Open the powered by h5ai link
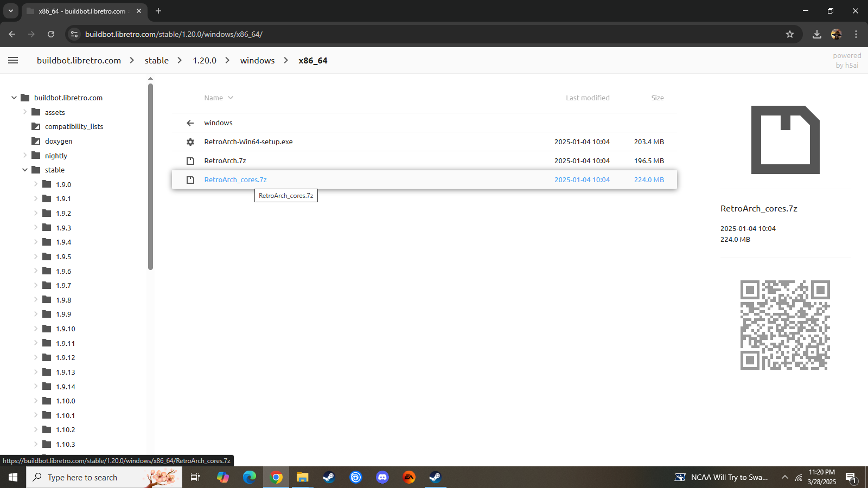Image resolution: width=868 pixels, height=488 pixels. pos(847,60)
